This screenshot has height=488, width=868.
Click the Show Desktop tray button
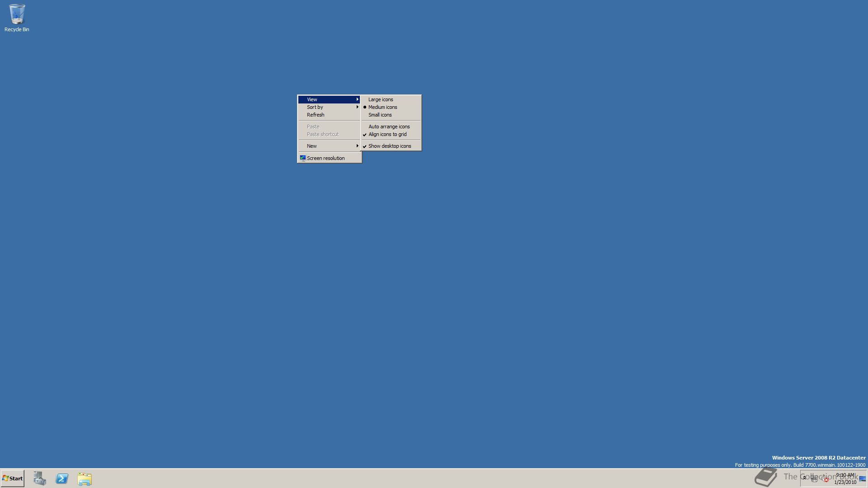coord(863,479)
